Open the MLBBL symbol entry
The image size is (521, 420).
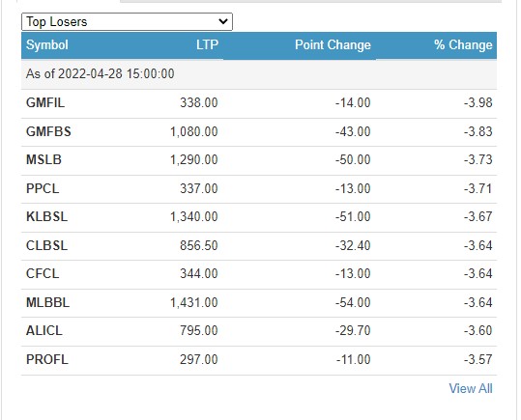coord(48,302)
